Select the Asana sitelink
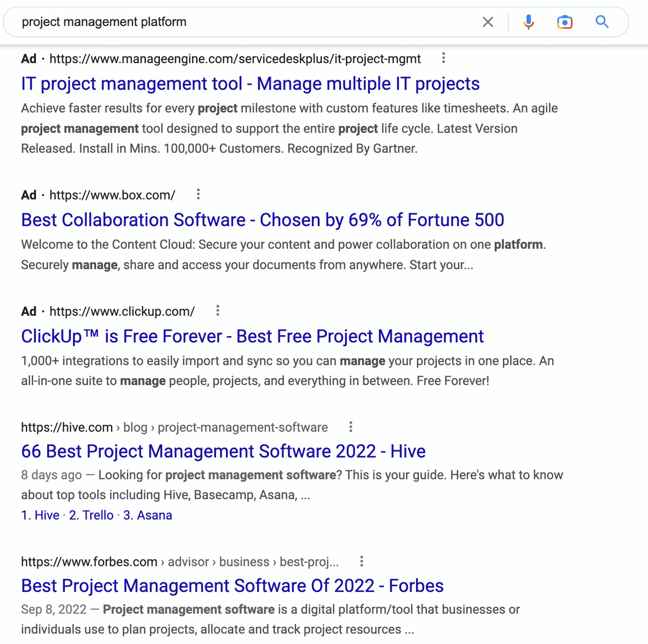 pos(147,515)
